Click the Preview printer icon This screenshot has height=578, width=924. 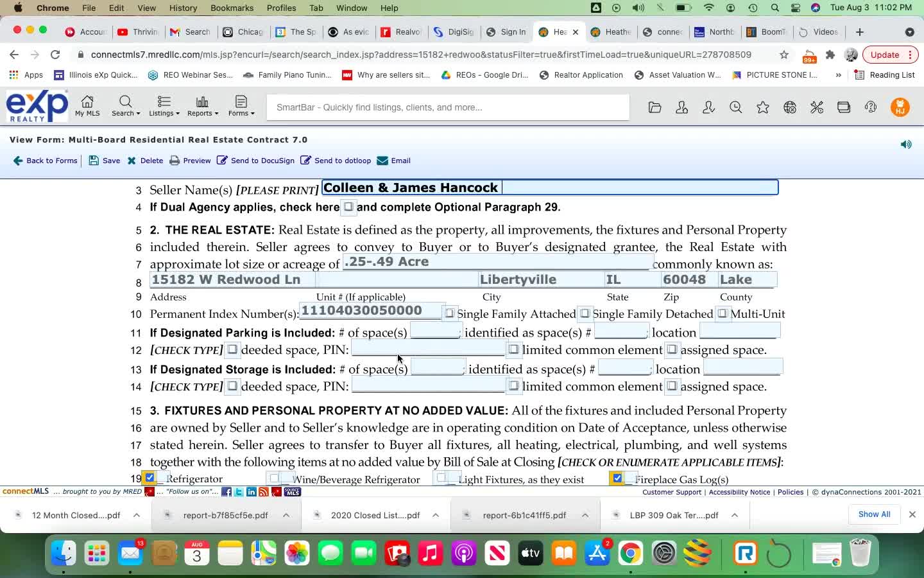click(x=175, y=161)
